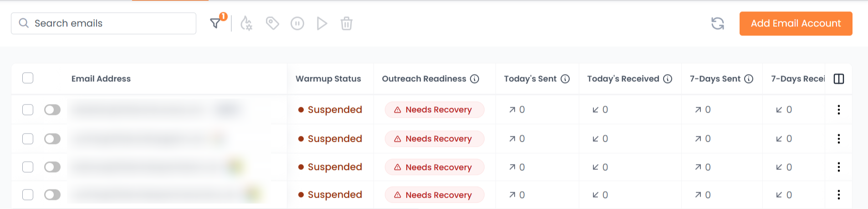Screen dimensions: 868x209
Task: Tick the select-all checkbox in header
Action: [x=28, y=78]
